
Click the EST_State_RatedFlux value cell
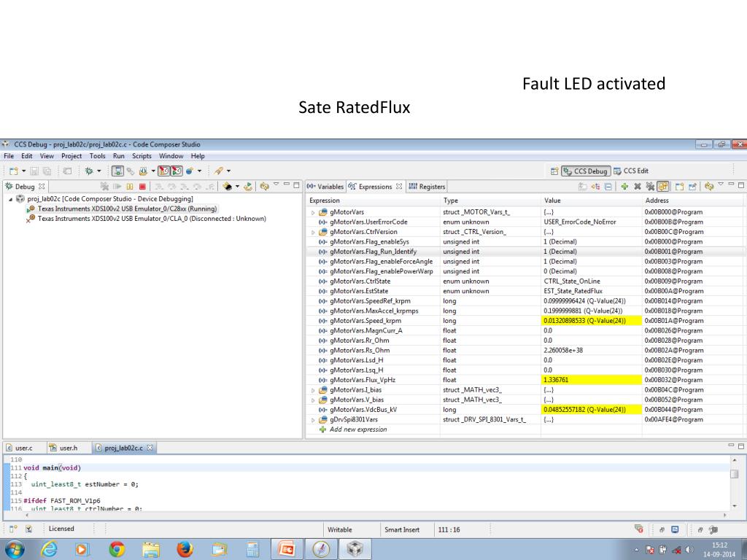pos(591,292)
